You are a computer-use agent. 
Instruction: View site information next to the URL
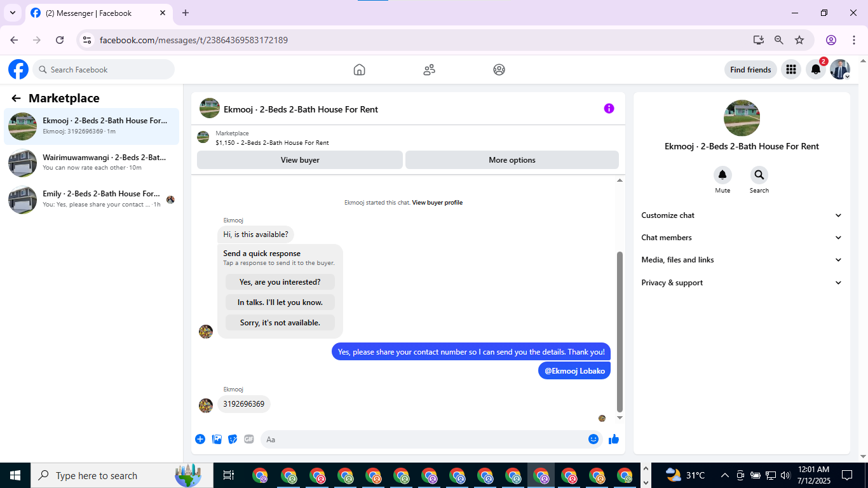click(87, 40)
